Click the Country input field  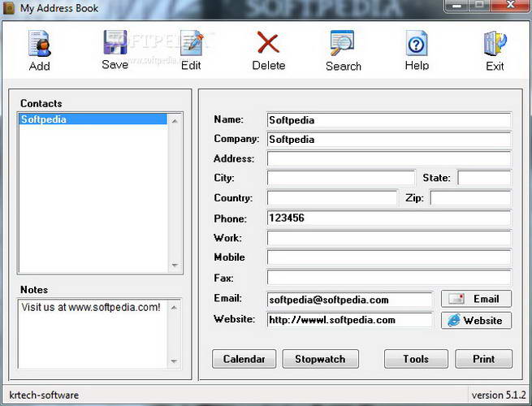(x=332, y=198)
